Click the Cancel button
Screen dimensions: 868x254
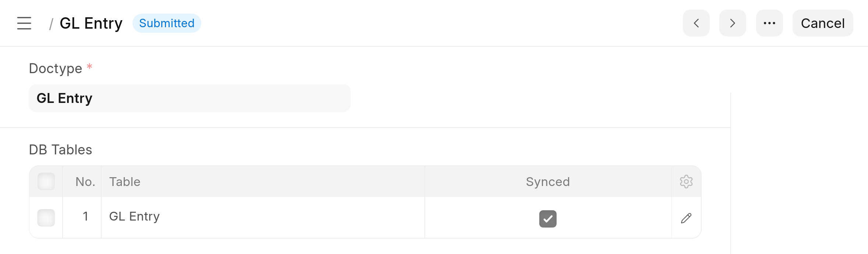pos(823,23)
